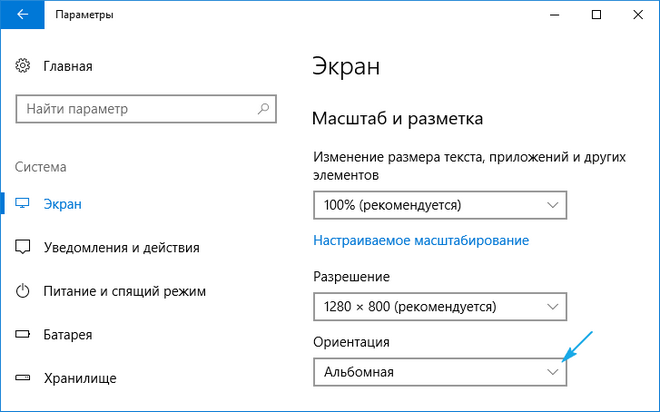Click the Хранилище drive icon

coord(24,378)
